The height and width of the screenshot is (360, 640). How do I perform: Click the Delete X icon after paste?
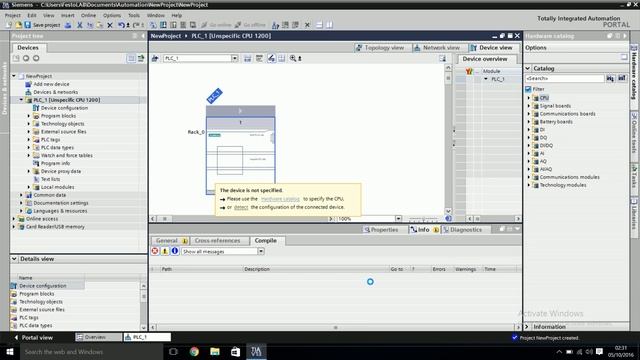click(110, 25)
